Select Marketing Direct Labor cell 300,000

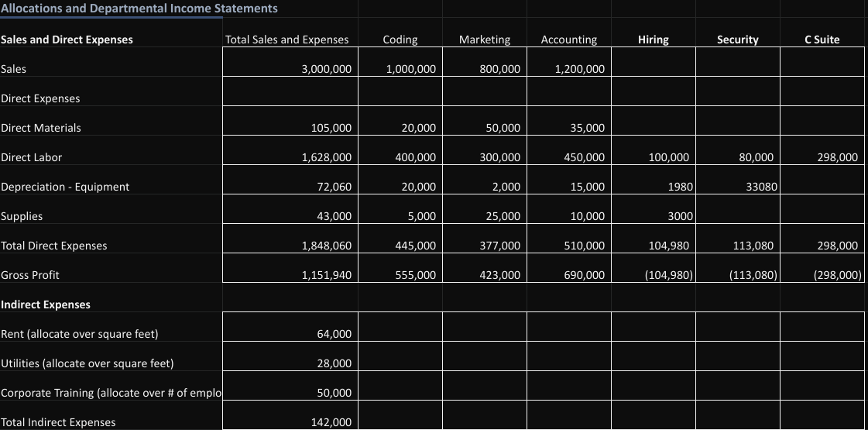(x=485, y=150)
